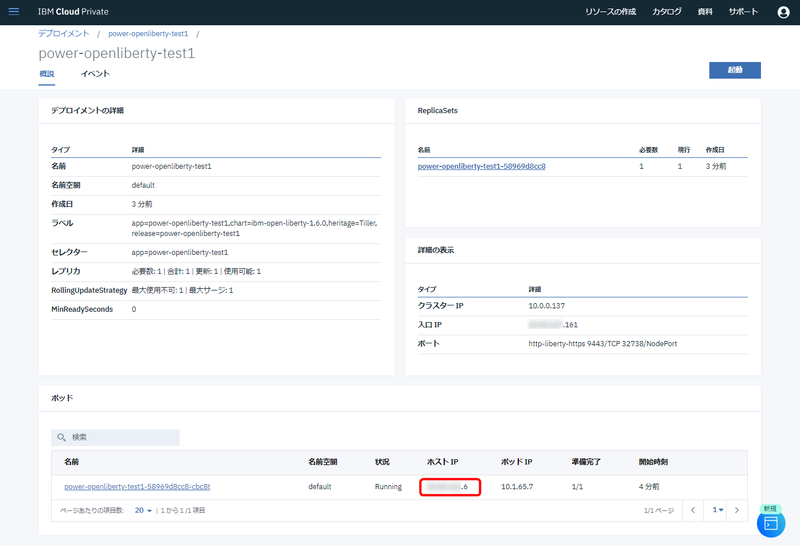Viewport: 800px width, 546px height.
Task: Open カタログ in the header
Action: point(666,12)
